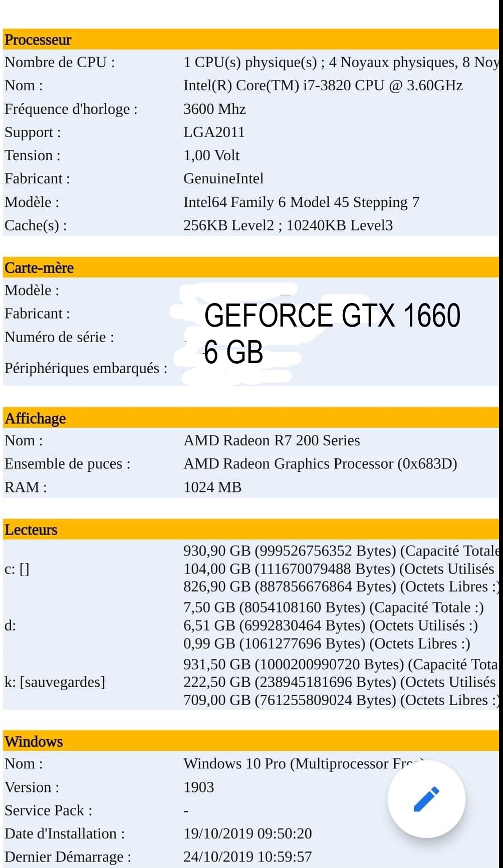Click the c: [] drive label
The width and height of the screenshot is (503, 868).
click(17, 569)
